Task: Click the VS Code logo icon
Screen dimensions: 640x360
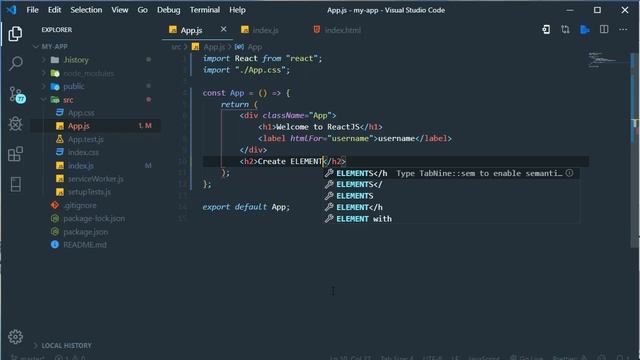Action: point(11,10)
